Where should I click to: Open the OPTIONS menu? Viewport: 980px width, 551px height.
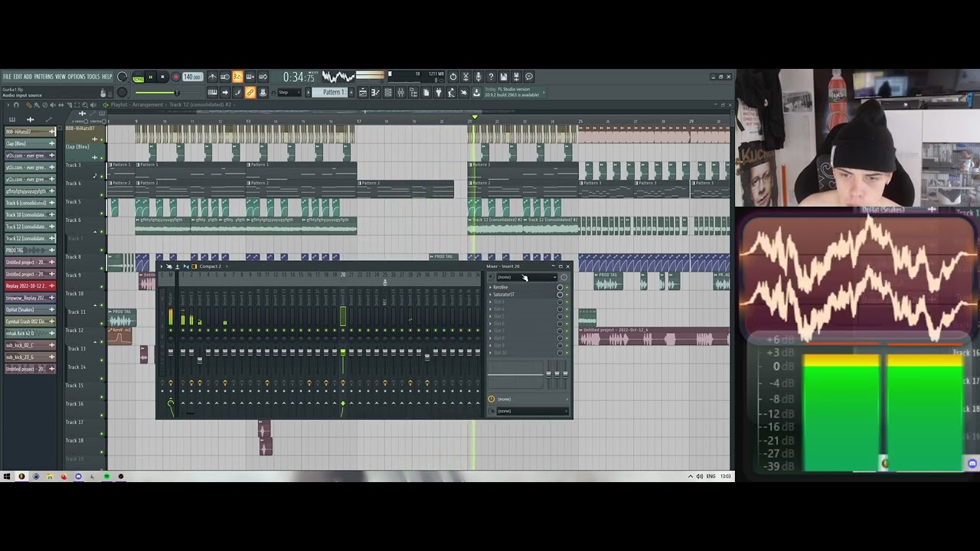point(77,77)
